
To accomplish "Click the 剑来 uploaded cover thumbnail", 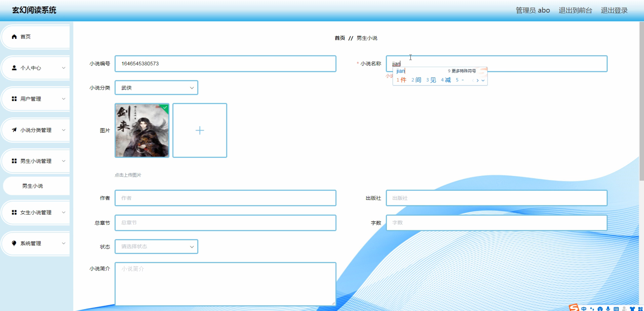I will click(x=142, y=130).
